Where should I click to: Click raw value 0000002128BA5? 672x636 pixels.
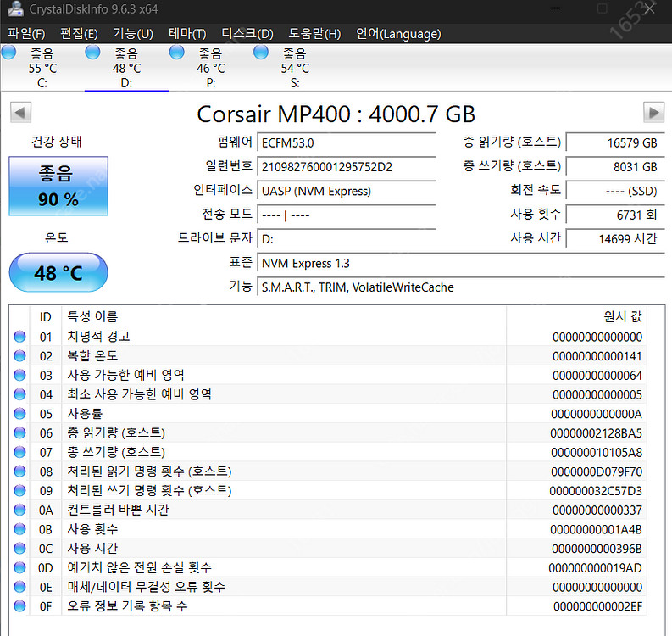[596, 433]
